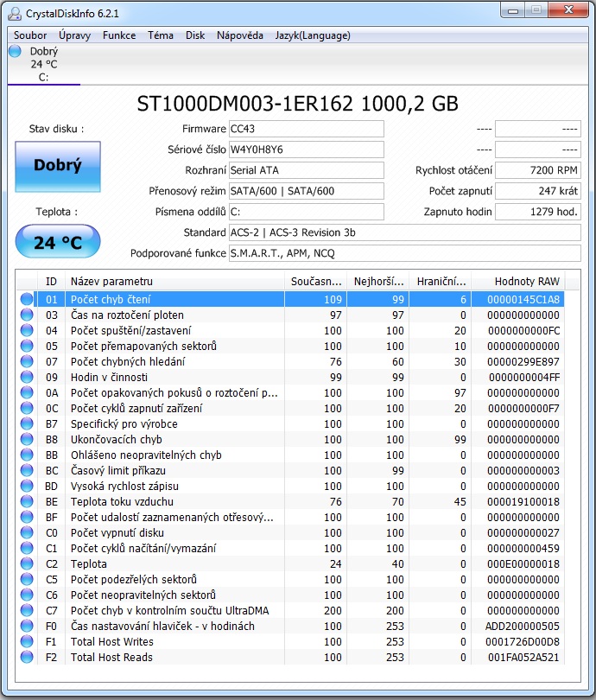Click status orb of row BC Časový limit
This screenshot has width=596, height=700.
click(27, 470)
